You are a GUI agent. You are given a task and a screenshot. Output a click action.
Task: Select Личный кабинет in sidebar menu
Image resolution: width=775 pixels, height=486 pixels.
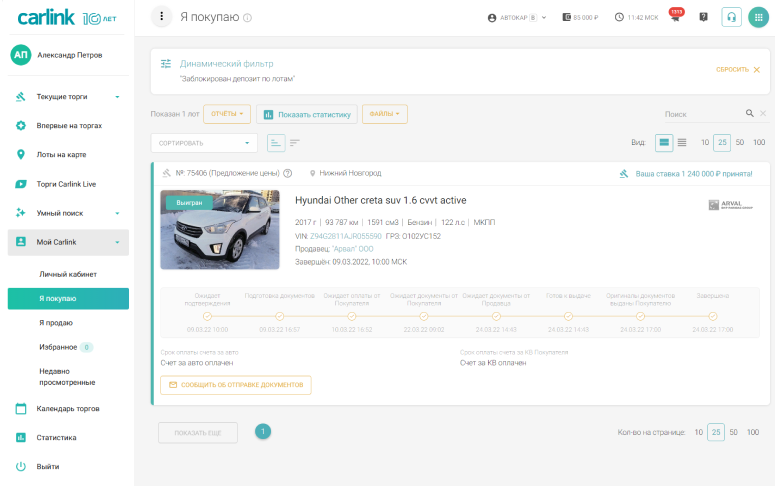68,273
